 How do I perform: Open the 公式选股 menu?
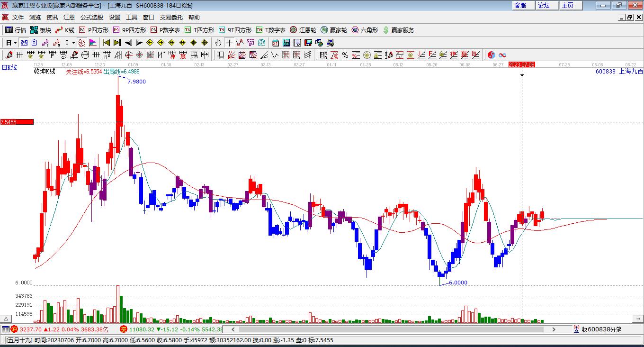[x=92, y=18]
